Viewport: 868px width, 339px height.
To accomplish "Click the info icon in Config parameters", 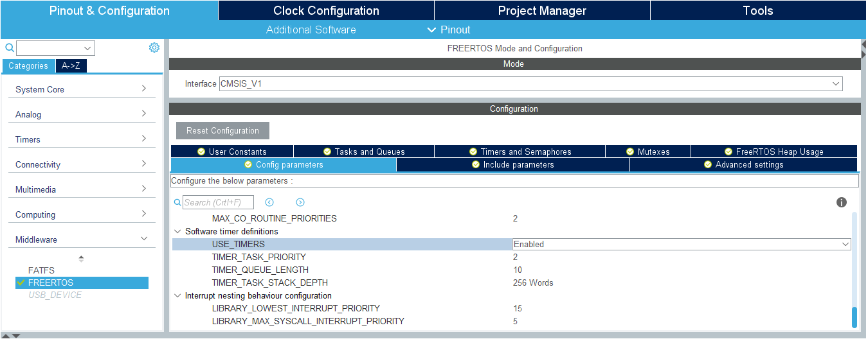I will [842, 202].
